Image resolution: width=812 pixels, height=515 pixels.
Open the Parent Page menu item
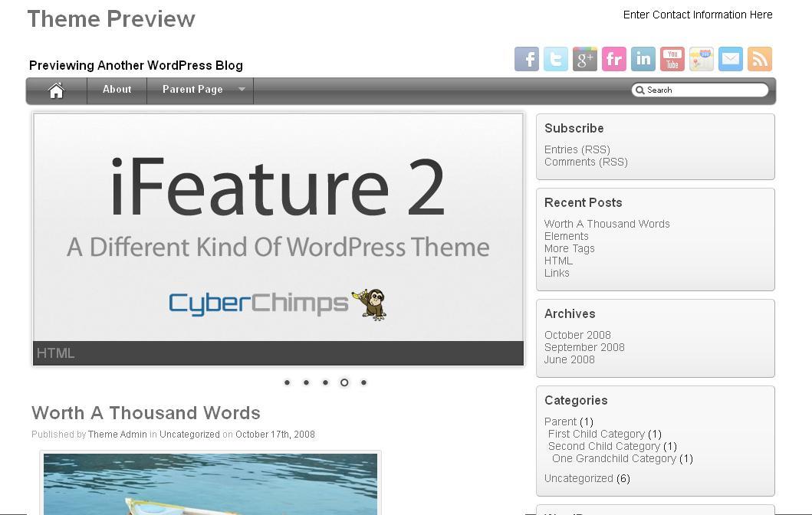[192, 90]
